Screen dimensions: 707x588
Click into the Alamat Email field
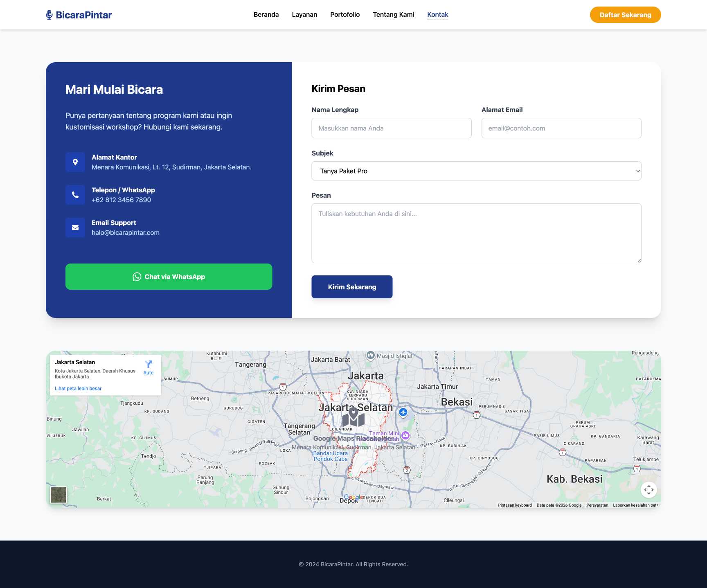pos(561,128)
